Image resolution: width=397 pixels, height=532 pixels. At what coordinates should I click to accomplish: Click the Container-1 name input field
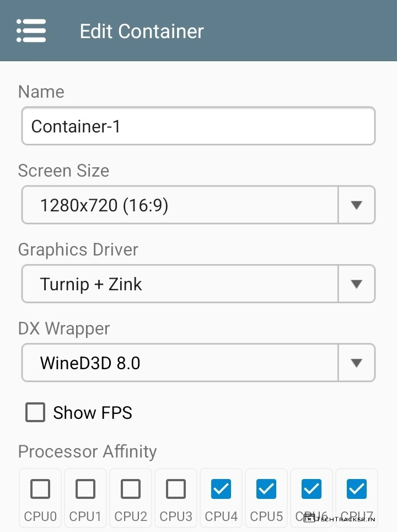point(198,126)
